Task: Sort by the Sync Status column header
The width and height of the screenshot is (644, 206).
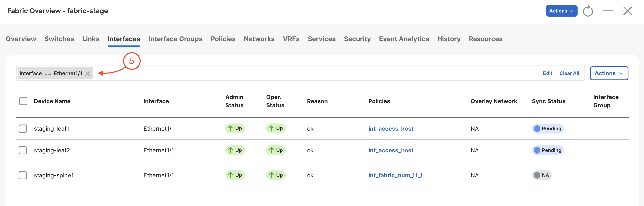Action: [549, 101]
